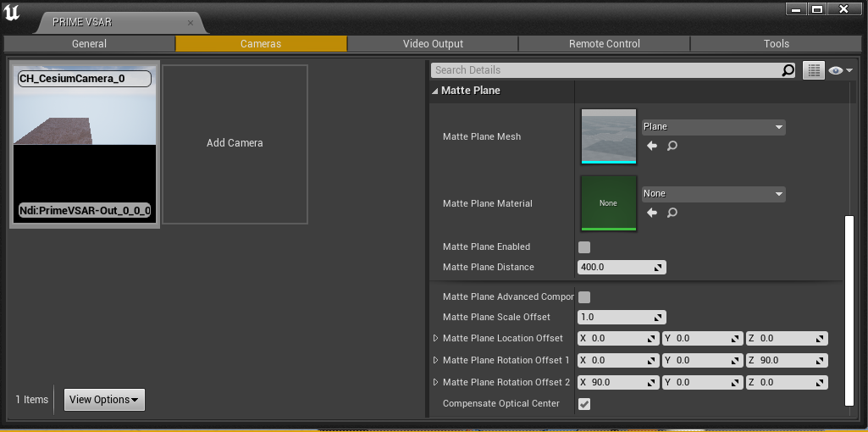Click spinner icon on Location Offset X field
Screen dimensions: 868x432
[x=651, y=339]
